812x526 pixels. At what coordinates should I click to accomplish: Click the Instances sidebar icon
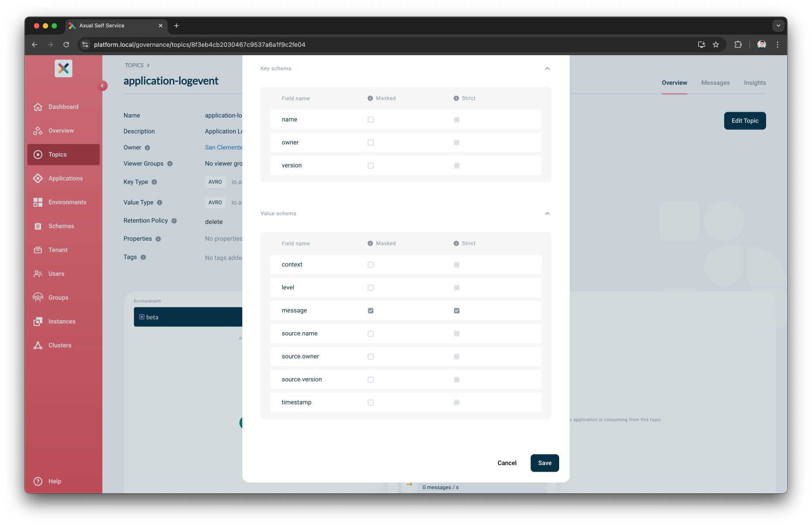click(x=38, y=322)
